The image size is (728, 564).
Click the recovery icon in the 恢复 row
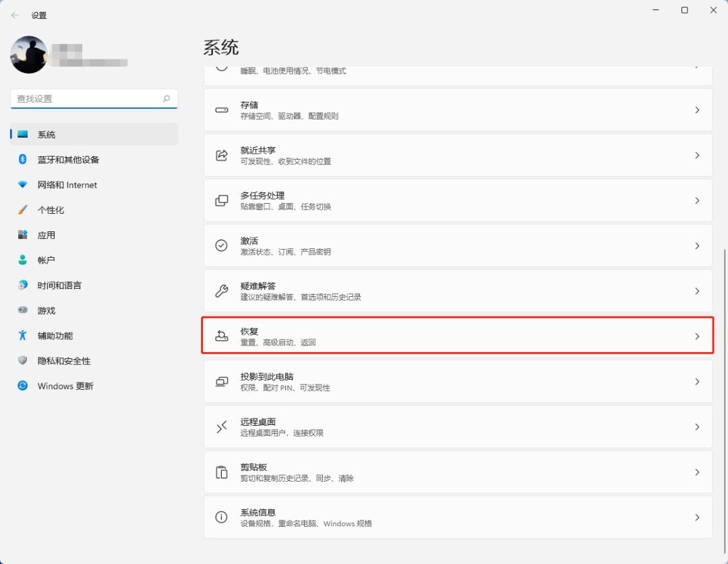221,336
